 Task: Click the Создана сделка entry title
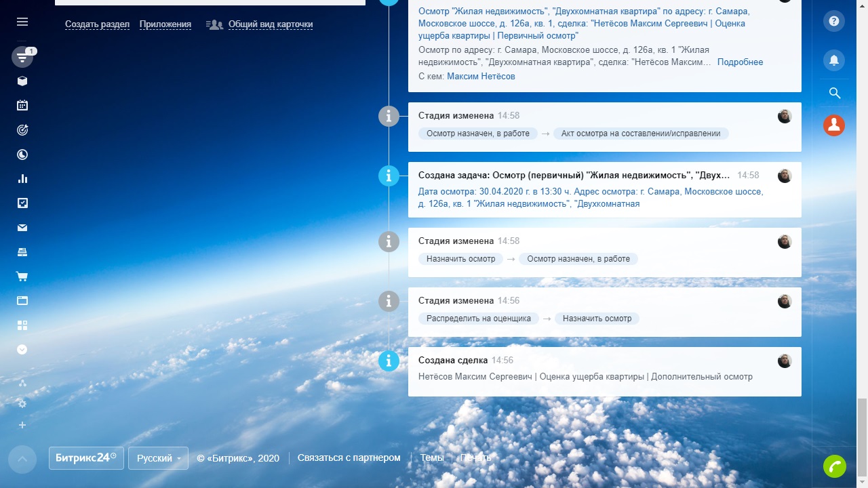tap(453, 360)
